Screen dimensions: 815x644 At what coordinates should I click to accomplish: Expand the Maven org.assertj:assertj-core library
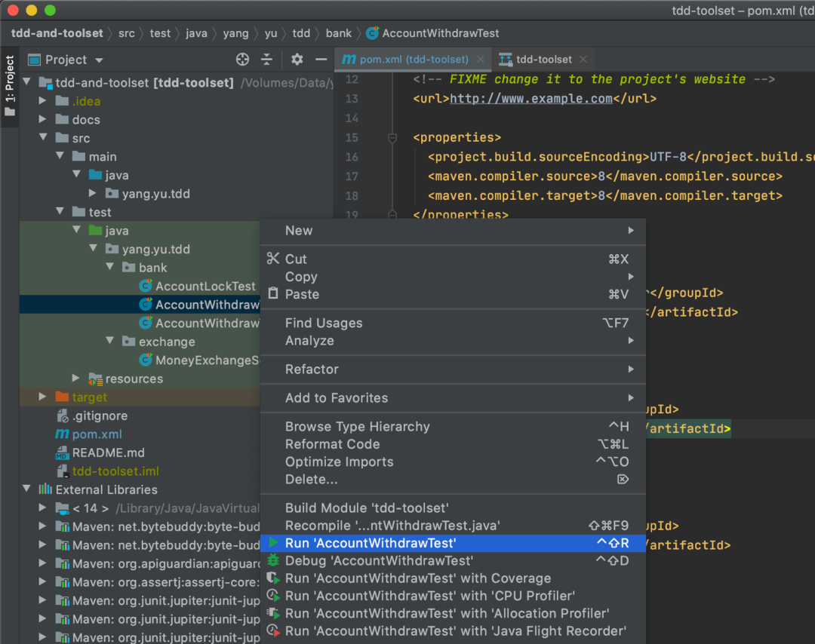(42, 582)
